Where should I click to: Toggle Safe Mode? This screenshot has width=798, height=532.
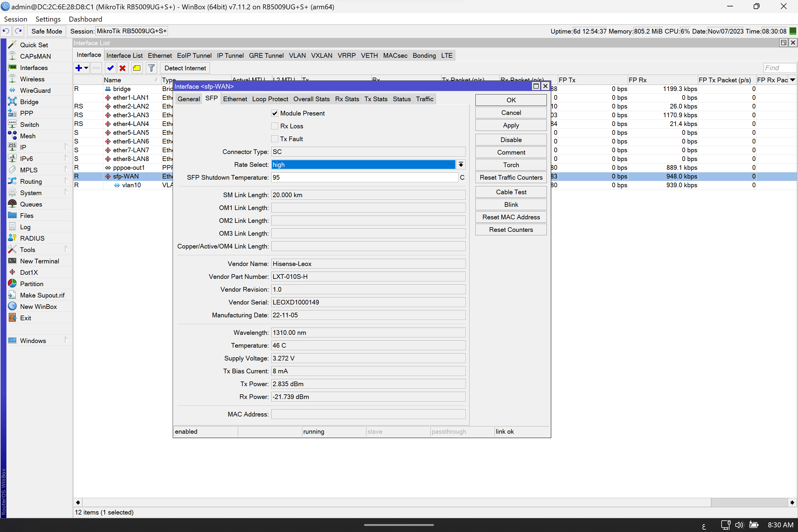click(46, 31)
